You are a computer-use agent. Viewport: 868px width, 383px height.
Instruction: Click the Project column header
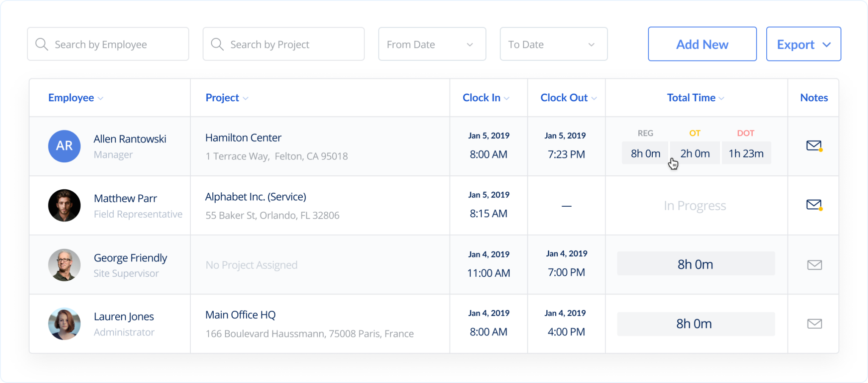222,97
